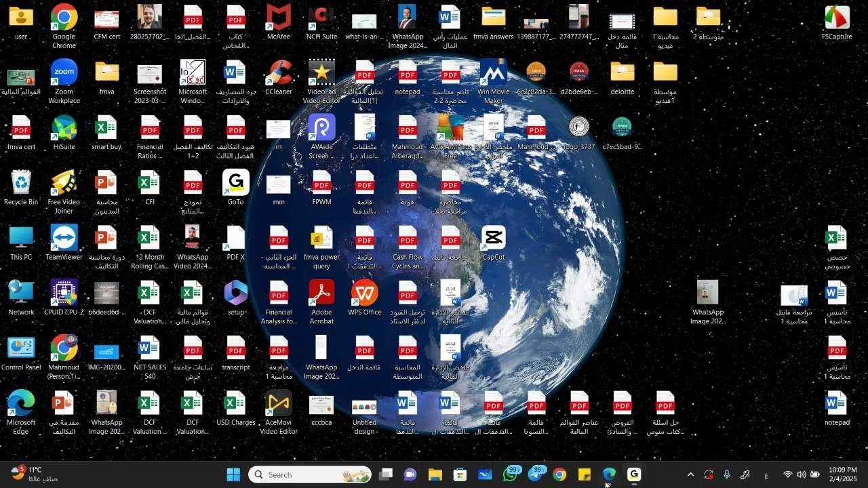The width and height of the screenshot is (868, 488).
Task: Open the TeamViewer desktop icon
Action: tap(64, 242)
